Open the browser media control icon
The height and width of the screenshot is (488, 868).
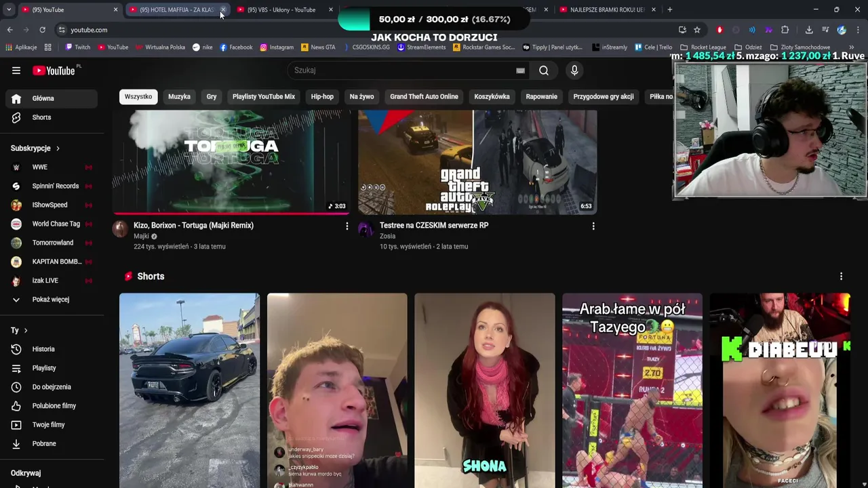(x=826, y=30)
